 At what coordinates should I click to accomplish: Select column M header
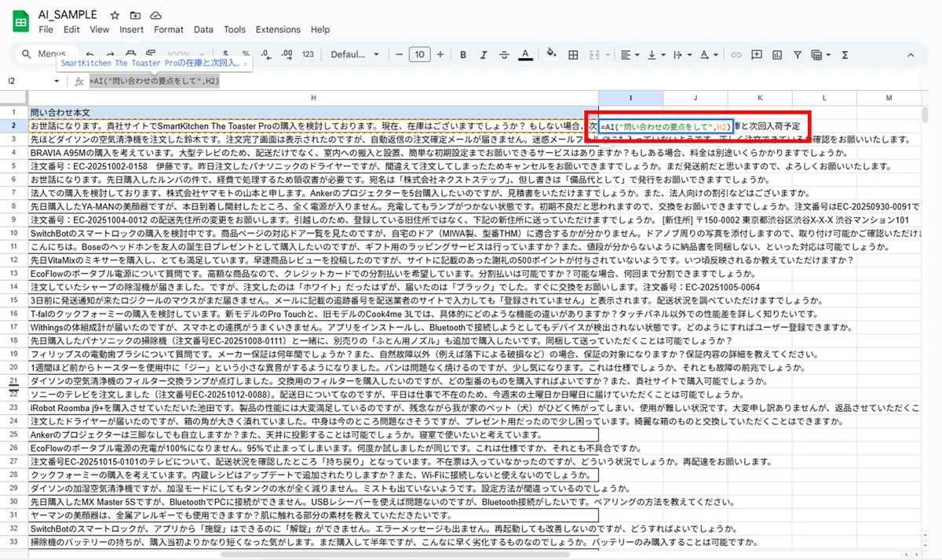889,98
